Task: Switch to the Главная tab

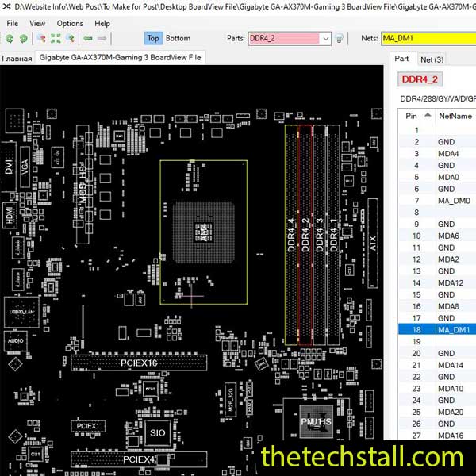Action: tap(17, 59)
